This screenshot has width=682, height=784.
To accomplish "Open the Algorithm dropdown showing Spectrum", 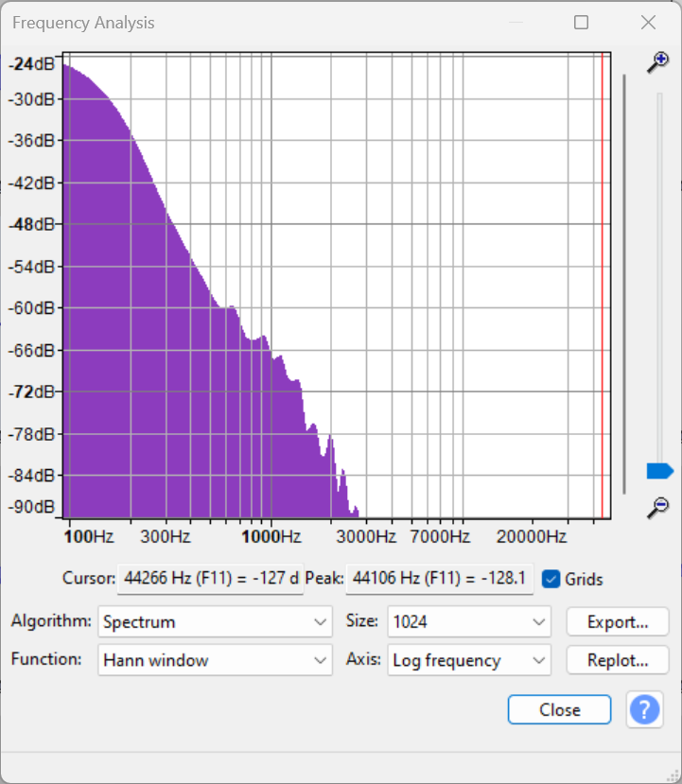I will [215, 621].
